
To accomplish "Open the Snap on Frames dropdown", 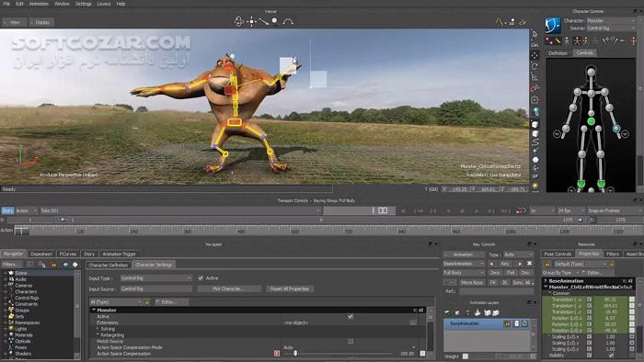I will pos(615,210).
